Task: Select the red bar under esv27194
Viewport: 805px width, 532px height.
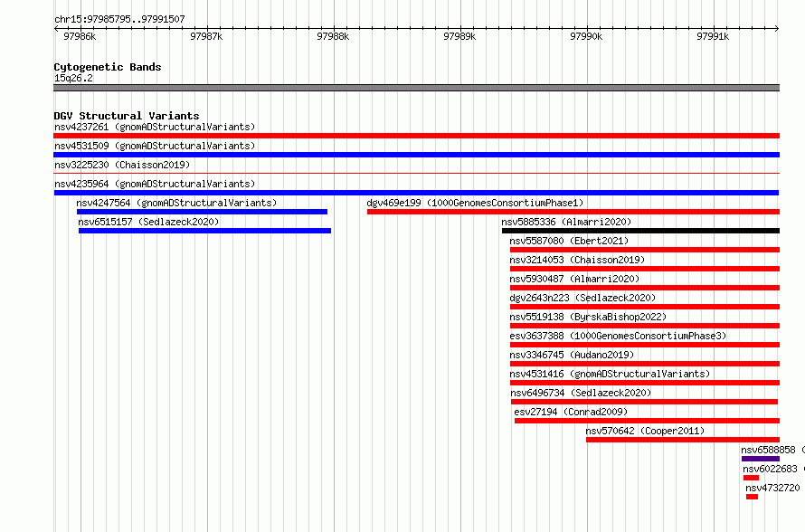Action: pos(647,421)
